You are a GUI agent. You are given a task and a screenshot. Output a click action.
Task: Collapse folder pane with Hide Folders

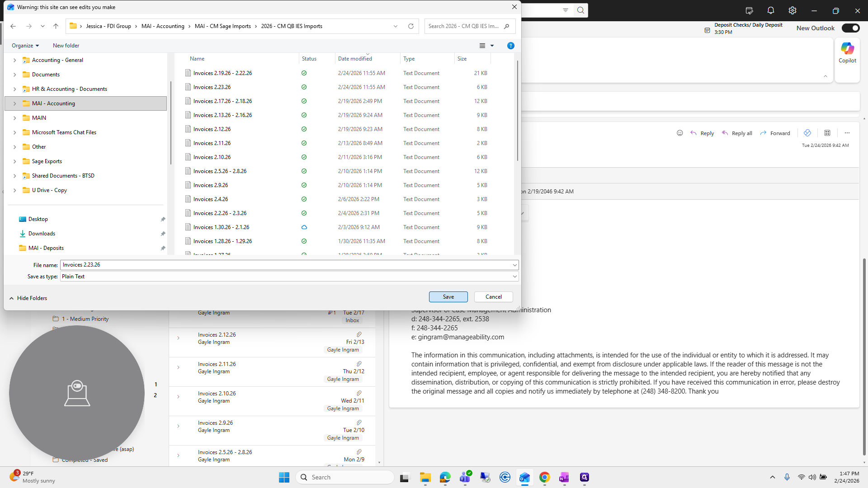[x=28, y=298]
